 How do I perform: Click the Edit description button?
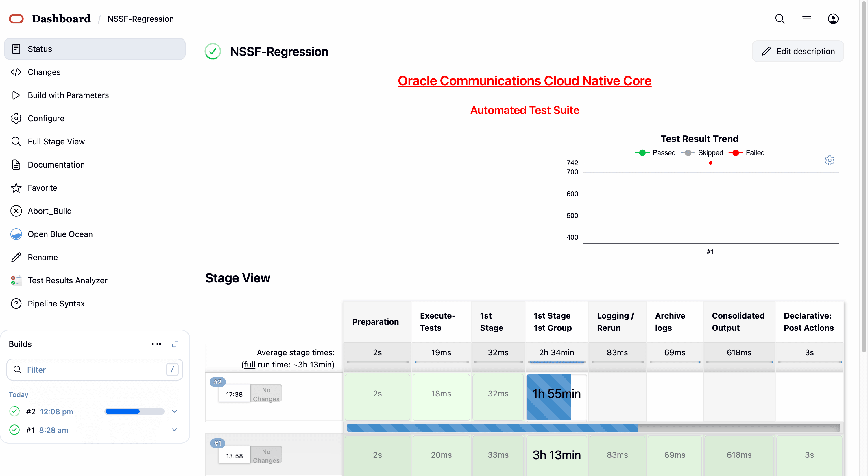798,51
